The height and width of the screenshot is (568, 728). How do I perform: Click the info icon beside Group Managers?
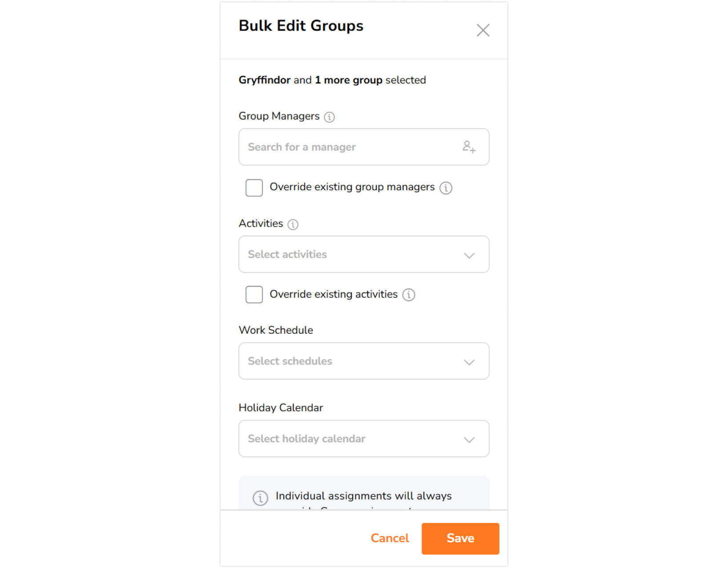pos(329,117)
